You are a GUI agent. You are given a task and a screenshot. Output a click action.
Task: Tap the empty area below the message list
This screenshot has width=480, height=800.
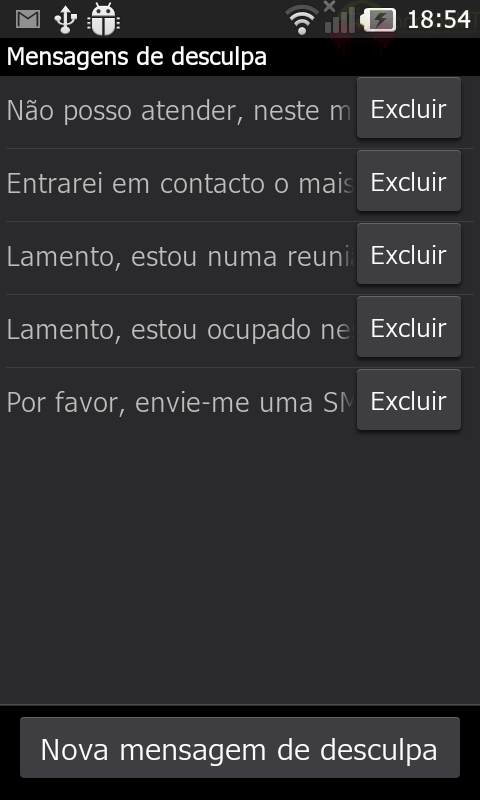click(240, 566)
